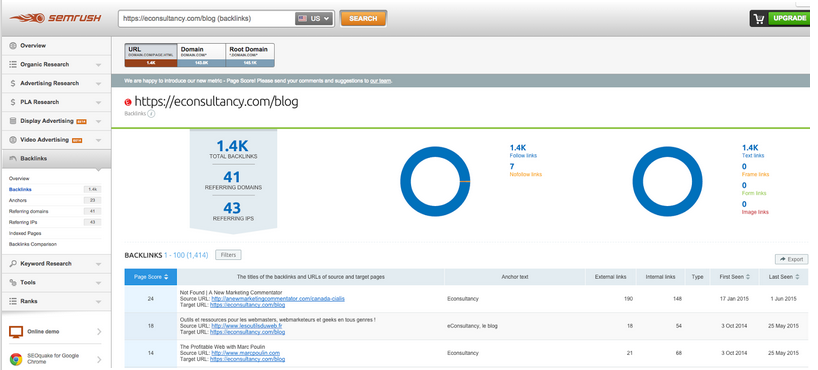Click the SEMrush logo
This screenshot has width=818, height=370.
coord(55,18)
